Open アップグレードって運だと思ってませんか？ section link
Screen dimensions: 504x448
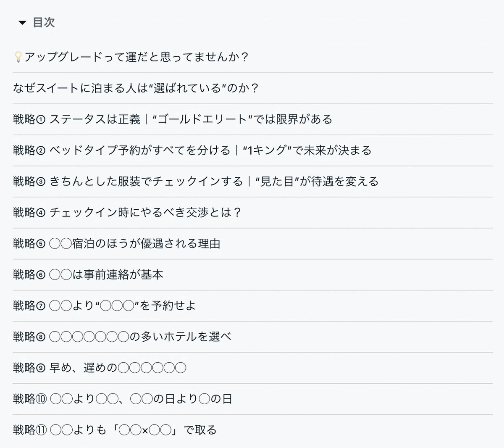[137, 57]
